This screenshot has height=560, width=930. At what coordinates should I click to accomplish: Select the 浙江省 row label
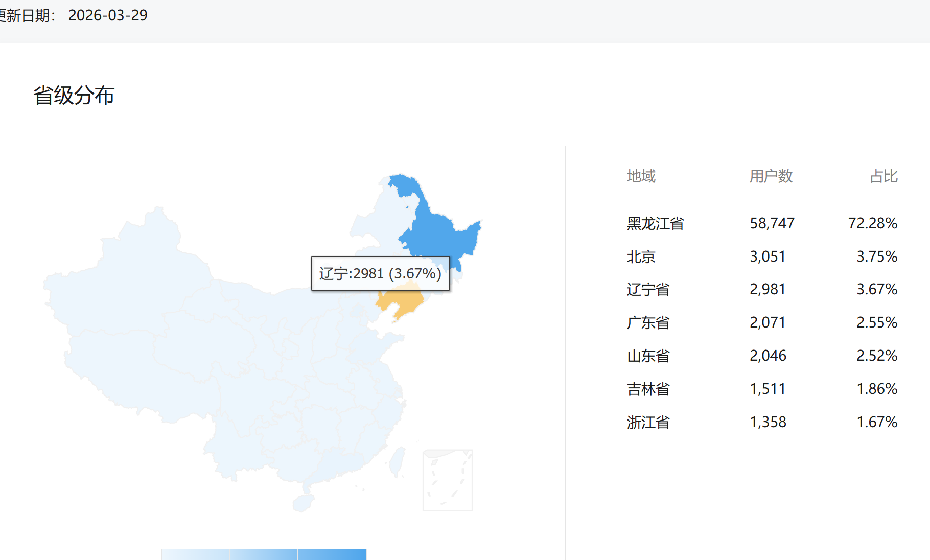pyautogui.click(x=648, y=423)
